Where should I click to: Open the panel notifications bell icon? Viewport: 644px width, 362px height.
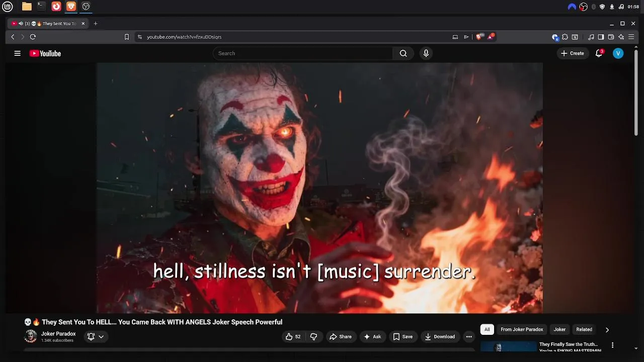tap(612, 7)
